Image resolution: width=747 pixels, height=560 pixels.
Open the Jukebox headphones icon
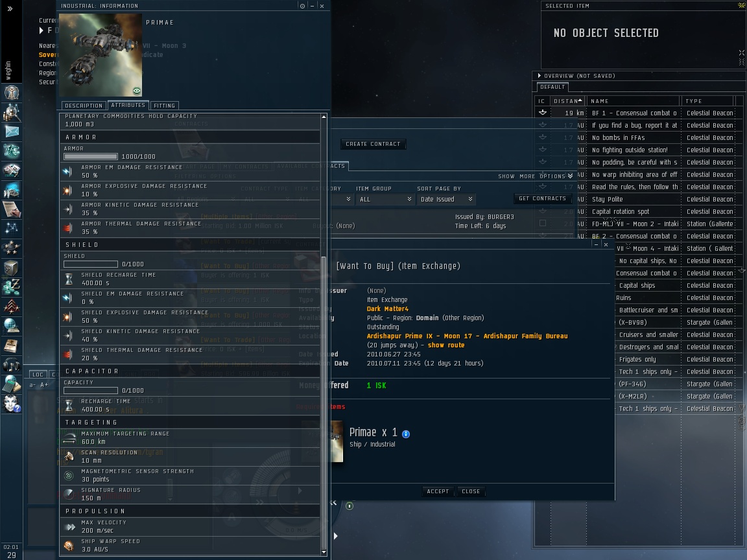click(12, 366)
